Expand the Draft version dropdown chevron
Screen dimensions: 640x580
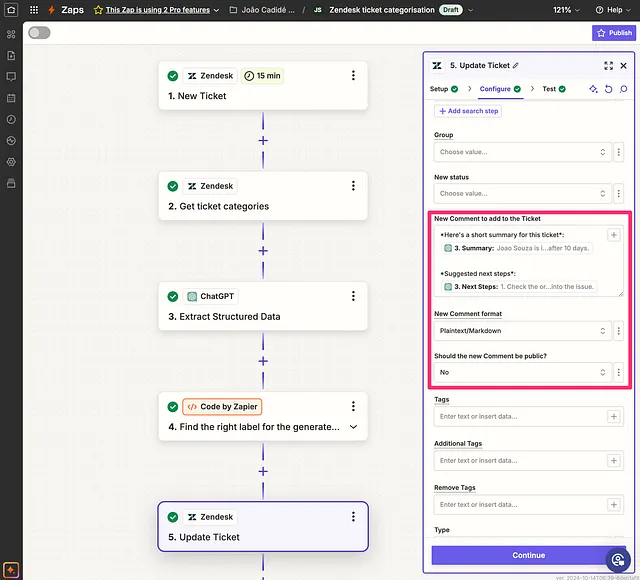[x=471, y=10]
